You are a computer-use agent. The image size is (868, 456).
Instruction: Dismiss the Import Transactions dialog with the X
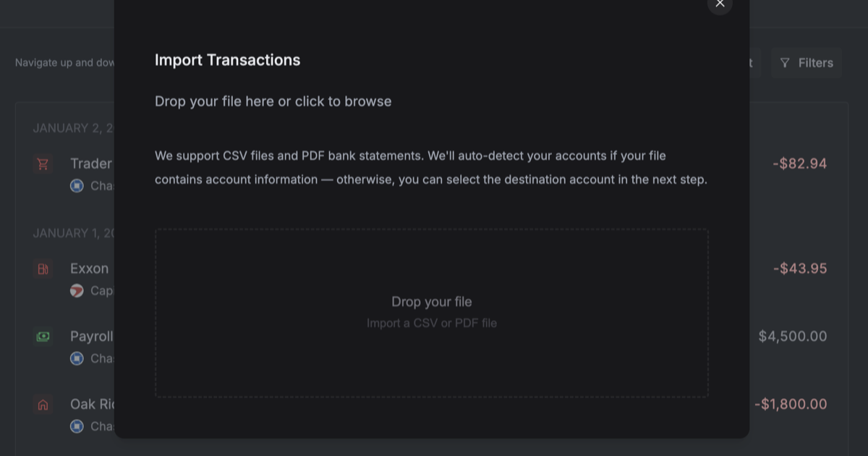(x=720, y=4)
